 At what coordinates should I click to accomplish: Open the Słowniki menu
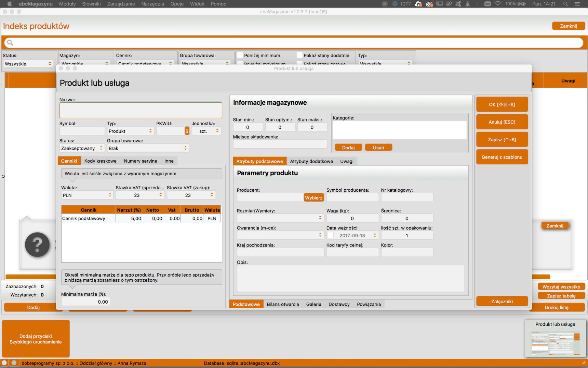91,4
